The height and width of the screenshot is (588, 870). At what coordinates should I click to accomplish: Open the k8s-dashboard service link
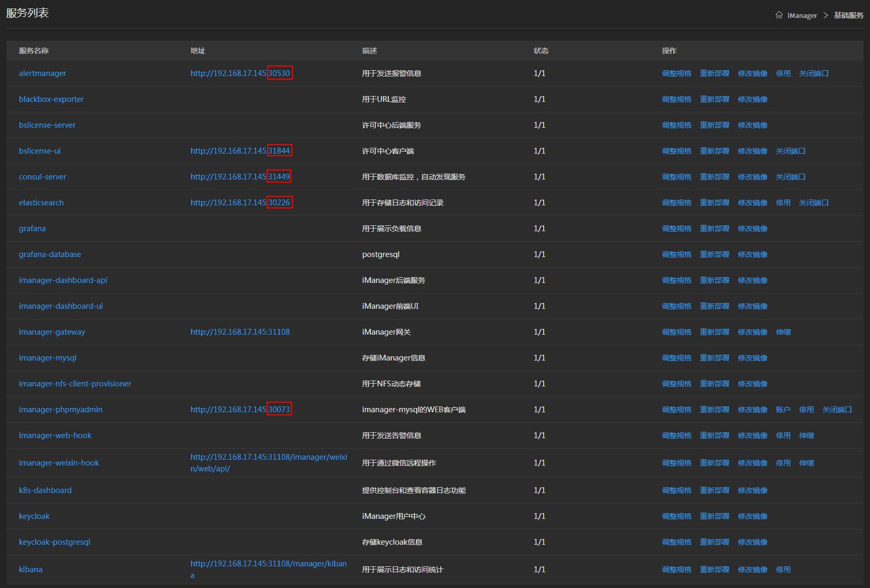click(x=45, y=490)
